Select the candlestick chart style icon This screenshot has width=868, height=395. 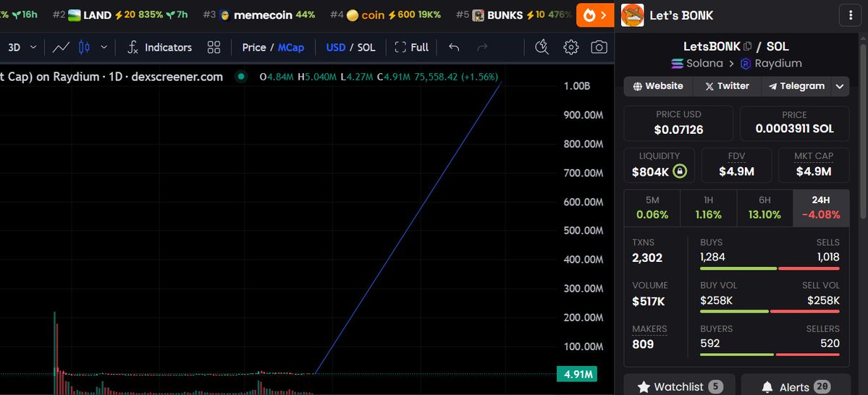pyautogui.click(x=84, y=48)
